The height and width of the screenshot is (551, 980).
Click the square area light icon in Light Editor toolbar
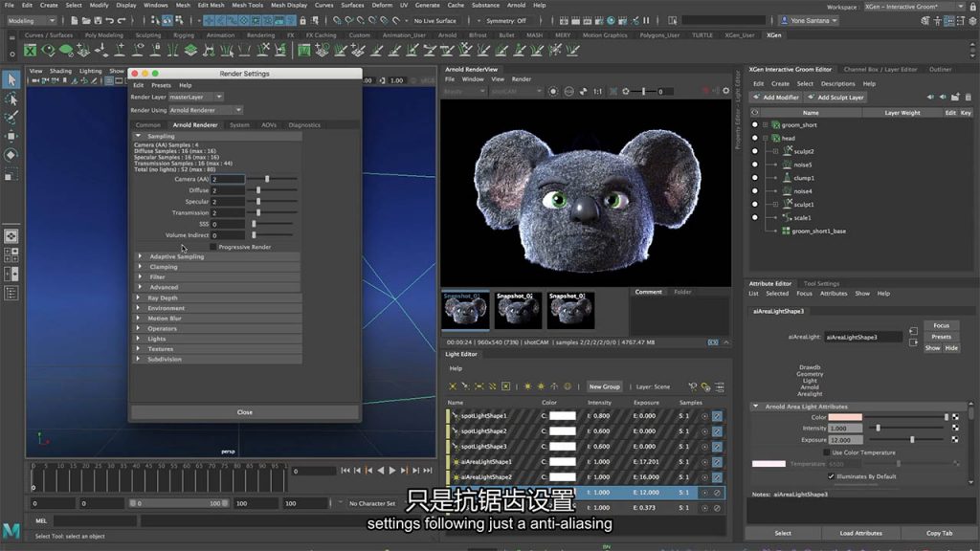506,386
